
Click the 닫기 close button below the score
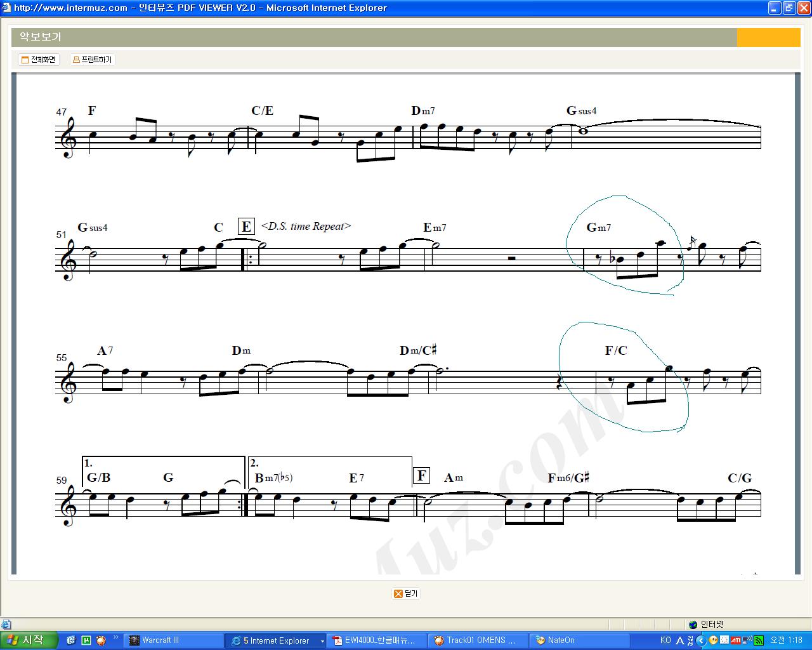pyautogui.click(x=406, y=594)
